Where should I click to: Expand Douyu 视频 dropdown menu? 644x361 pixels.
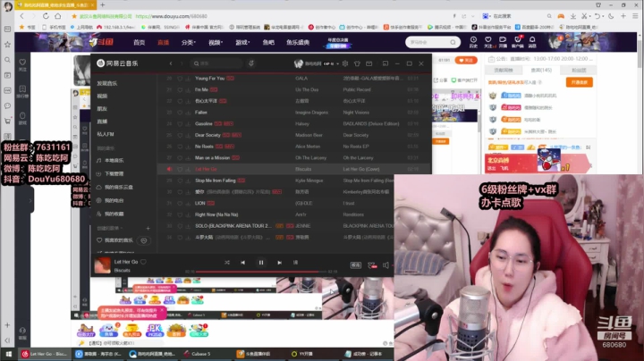[x=216, y=42]
